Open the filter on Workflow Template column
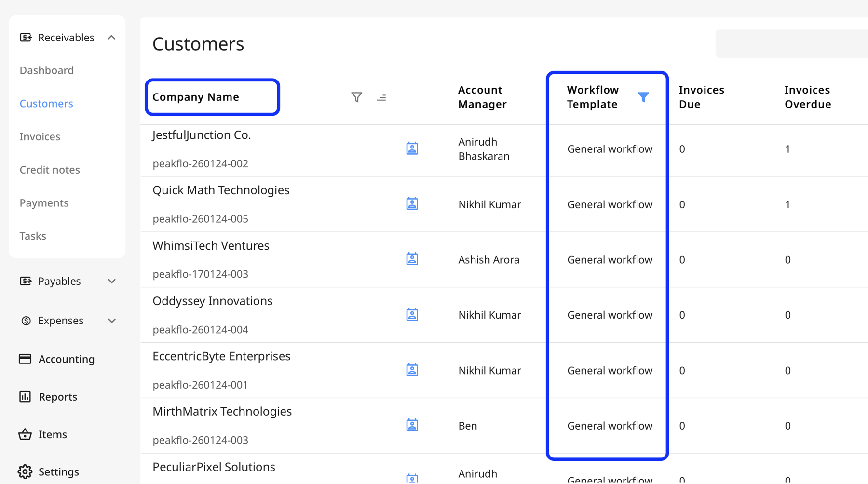 coord(644,97)
